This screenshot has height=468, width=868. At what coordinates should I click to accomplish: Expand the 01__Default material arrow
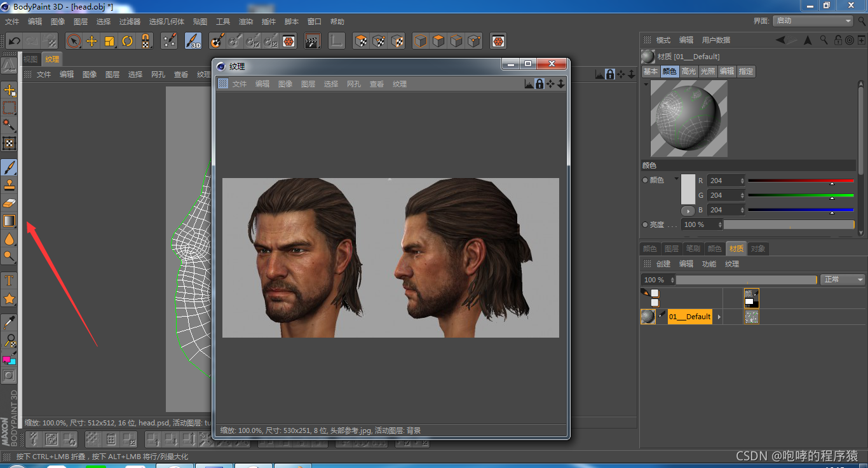click(719, 317)
